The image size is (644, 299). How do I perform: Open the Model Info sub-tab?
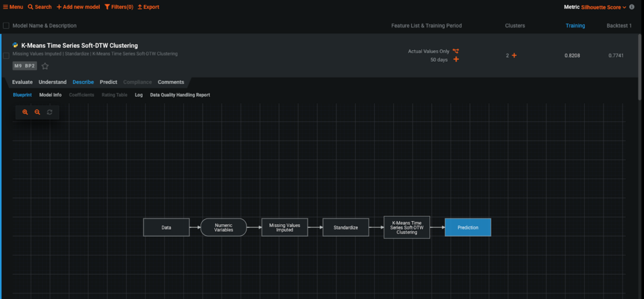click(x=50, y=95)
